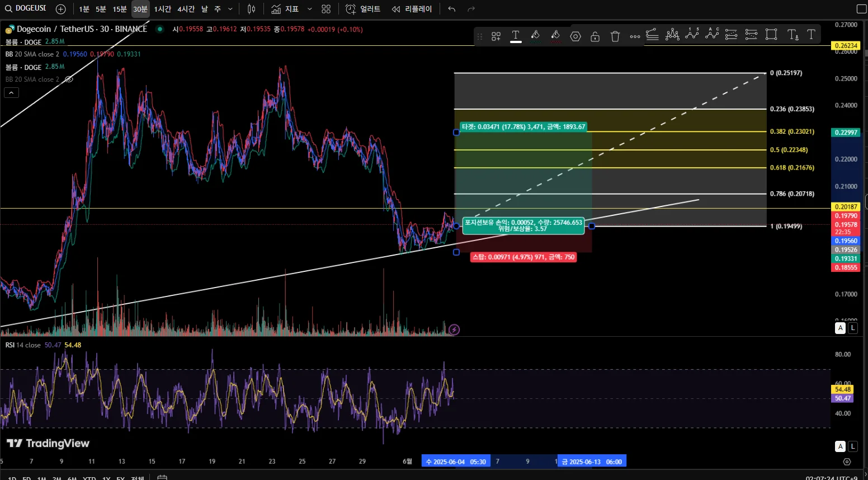Click the 스탑 stop loss label
The image size is (868, 480).
(523, 257)
